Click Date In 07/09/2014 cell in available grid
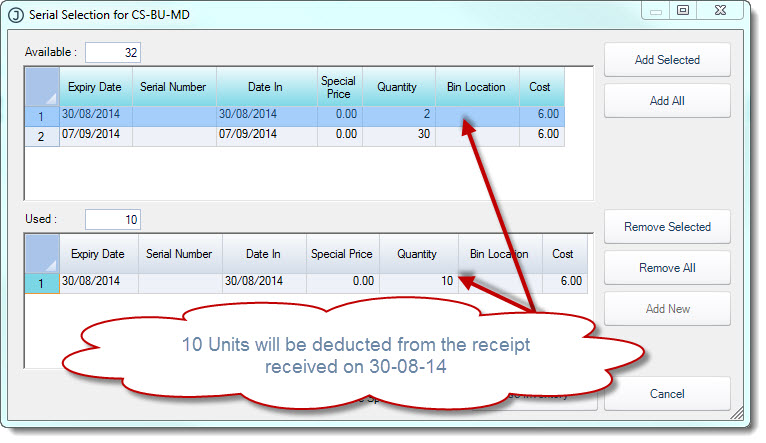Image resolution: width=766 pixels, height=443 pixels. (266, 136)
